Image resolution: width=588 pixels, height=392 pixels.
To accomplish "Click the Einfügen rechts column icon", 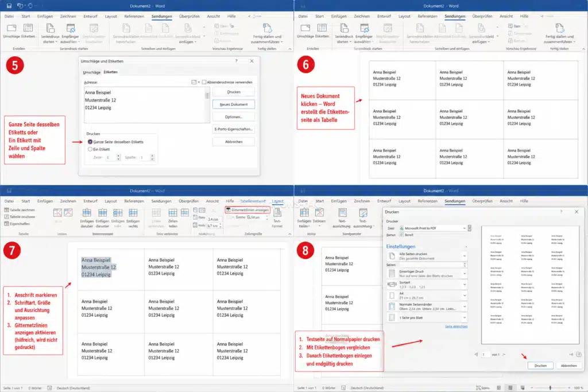I will (x=133, y=213).
